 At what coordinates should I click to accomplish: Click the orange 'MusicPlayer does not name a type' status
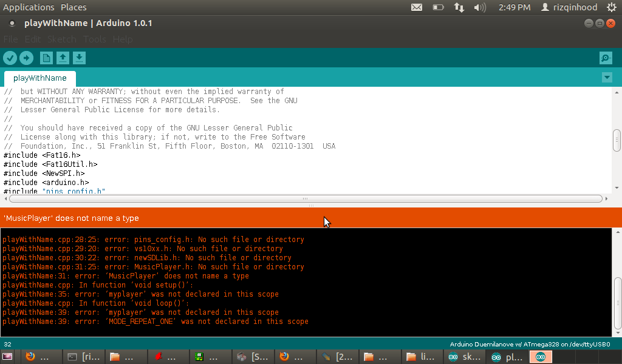click(71, 218)
